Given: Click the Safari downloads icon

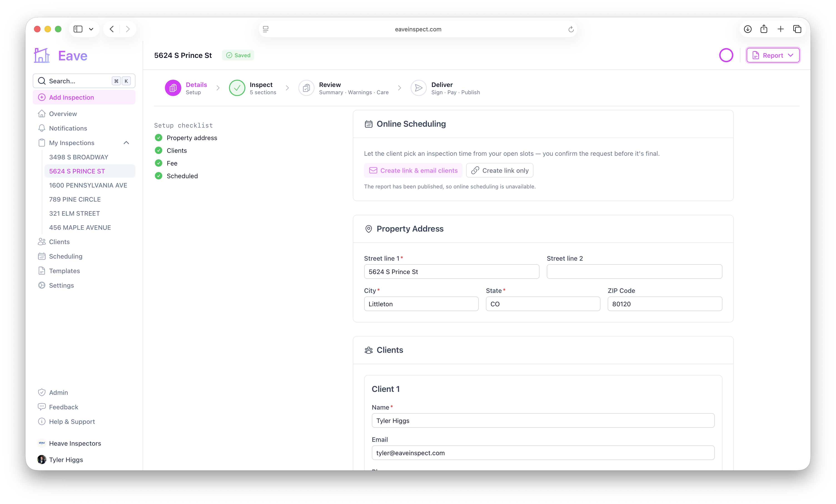Looking at the screenshot, I should 748,29.
